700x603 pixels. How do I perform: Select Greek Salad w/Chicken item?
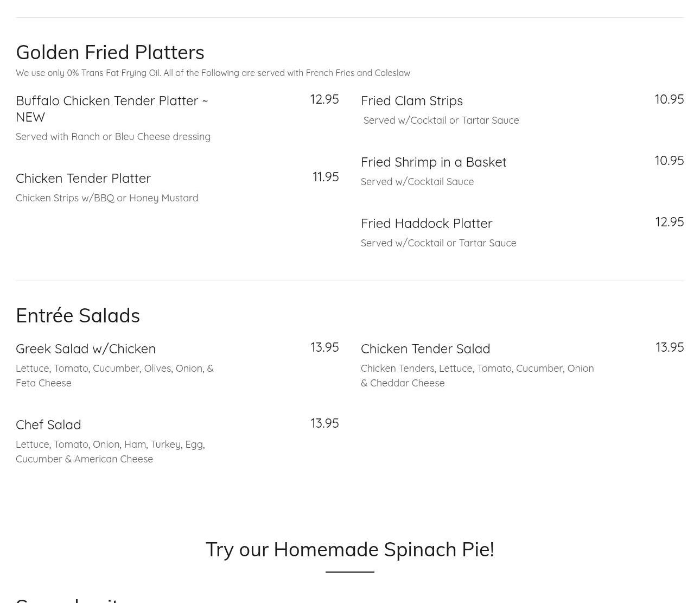pos(86,349)
